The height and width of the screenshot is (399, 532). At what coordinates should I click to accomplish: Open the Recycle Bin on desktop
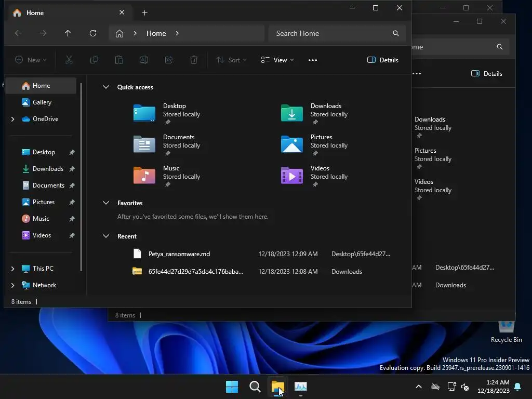[x=506, y=332]
